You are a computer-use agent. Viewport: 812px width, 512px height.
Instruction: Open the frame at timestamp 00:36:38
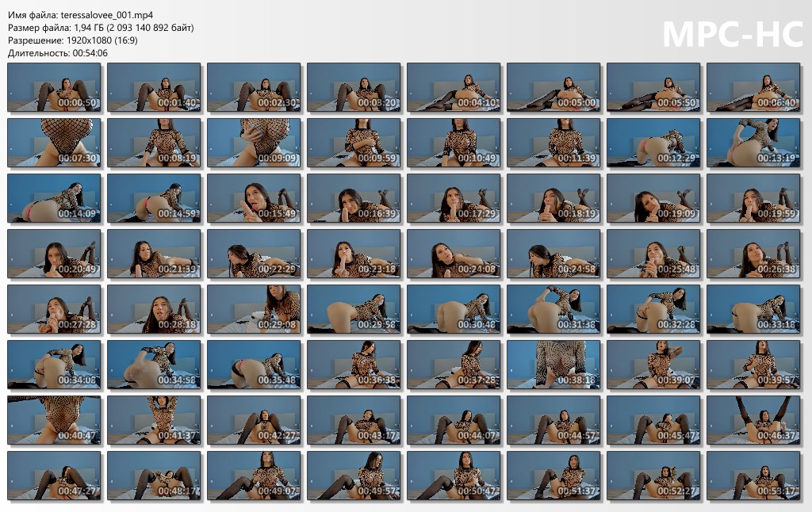tap(354, 365)
